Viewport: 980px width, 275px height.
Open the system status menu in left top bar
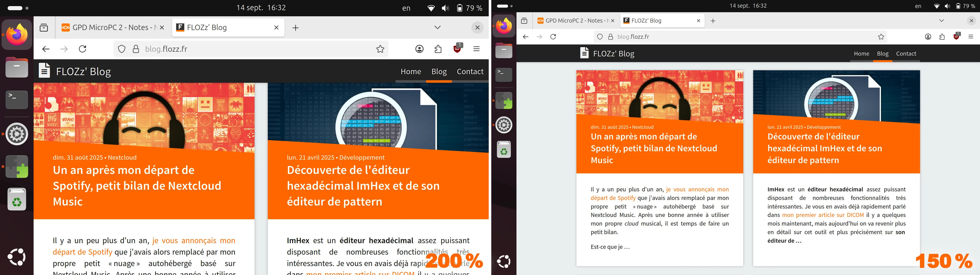[x=455, y=8]
